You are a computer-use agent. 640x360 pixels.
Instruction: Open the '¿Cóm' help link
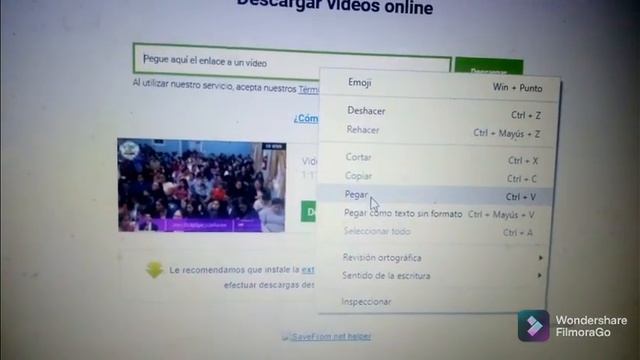(306, 118)
